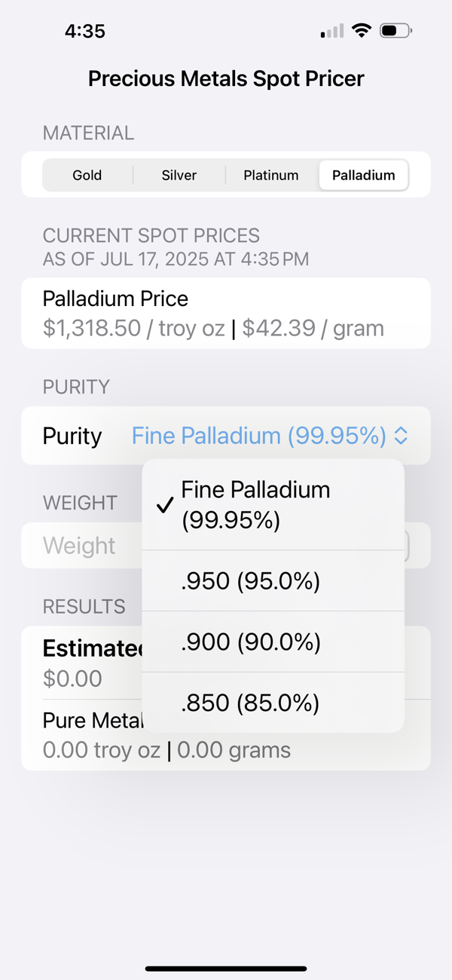Click the up-down chevron on the Purity row
The height and width of the screenshot is (980, 452).
click(x=401, y=436)
